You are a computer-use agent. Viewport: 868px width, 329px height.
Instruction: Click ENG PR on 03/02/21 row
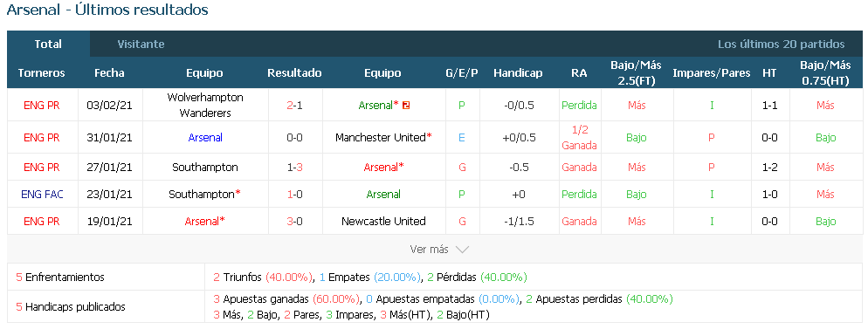click(x=42, y=105)
